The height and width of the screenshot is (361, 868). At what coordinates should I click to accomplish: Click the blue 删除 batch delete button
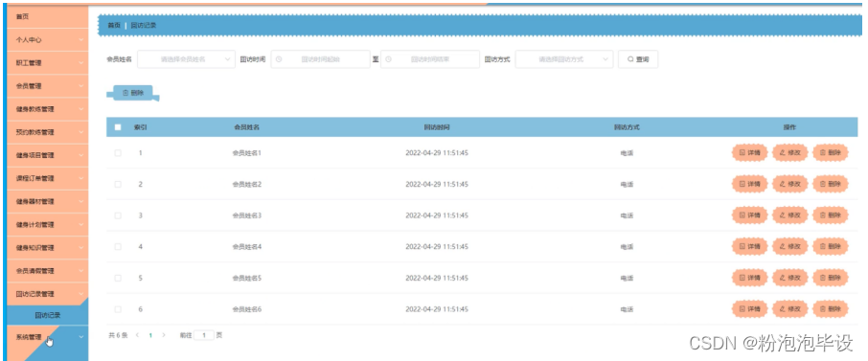click(133, 93)
